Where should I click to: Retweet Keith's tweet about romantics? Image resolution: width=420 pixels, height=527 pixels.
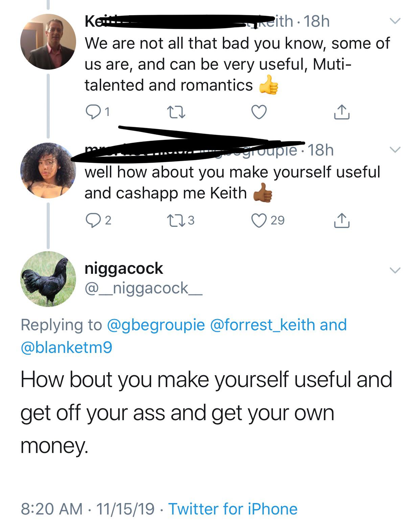click(x=177, y=112)
